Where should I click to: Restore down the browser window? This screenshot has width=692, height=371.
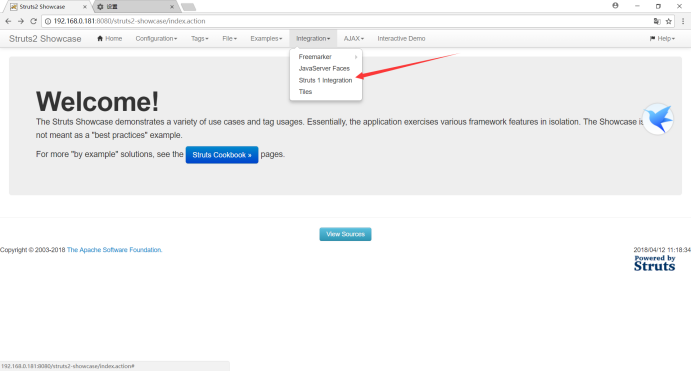coord(658,6)
